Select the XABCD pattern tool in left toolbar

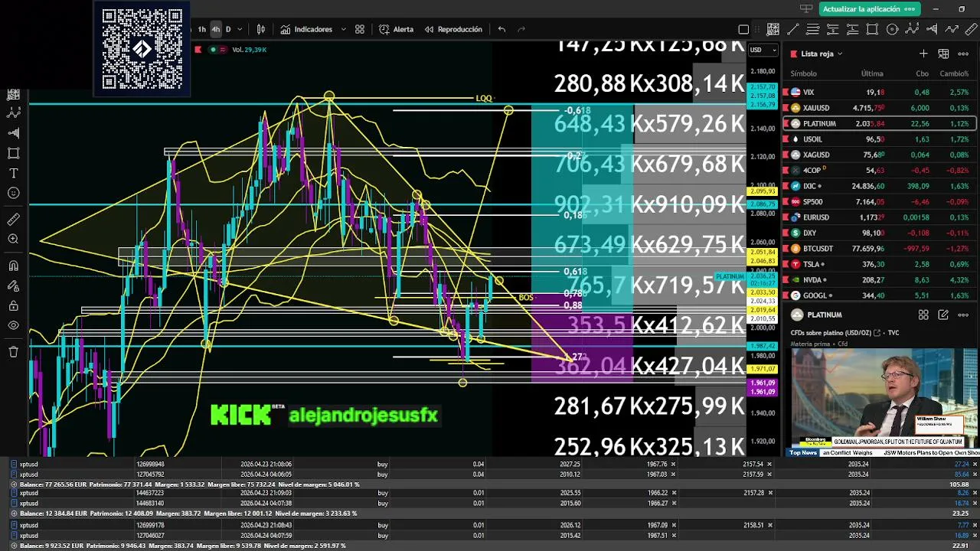click(x=13, y=112)
